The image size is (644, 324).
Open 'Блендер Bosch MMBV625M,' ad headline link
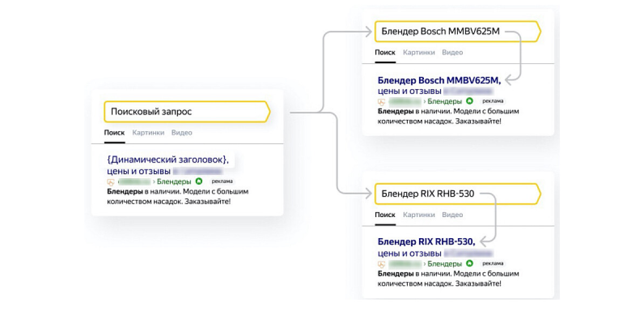click(439, 80)
